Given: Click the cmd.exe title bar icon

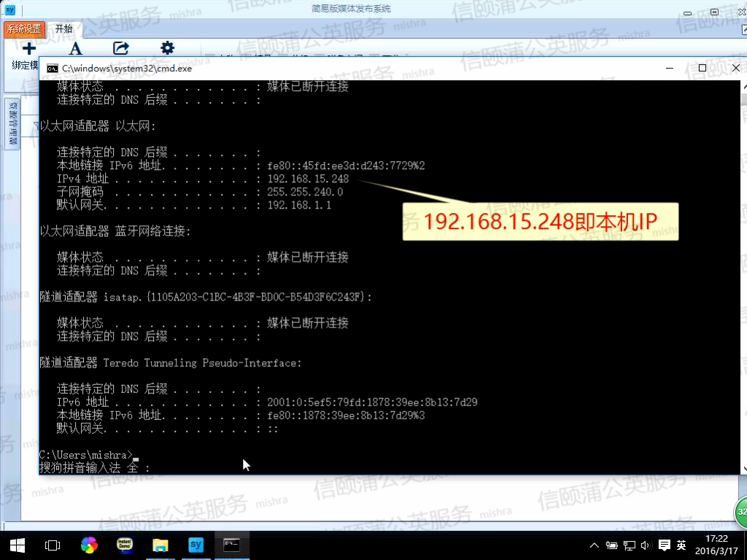Looking at the screenshot, I should tap(53, 68).
